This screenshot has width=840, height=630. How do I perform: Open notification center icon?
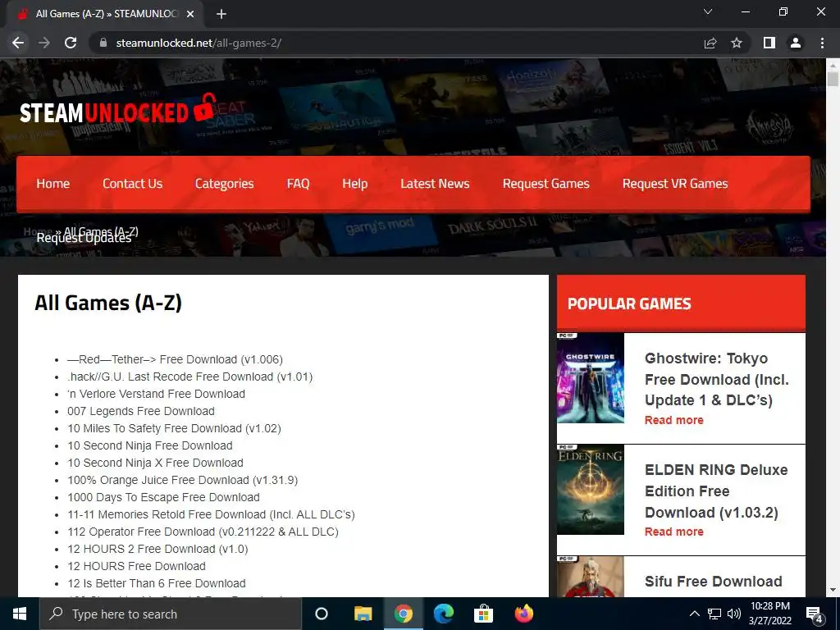click(815, 614)
